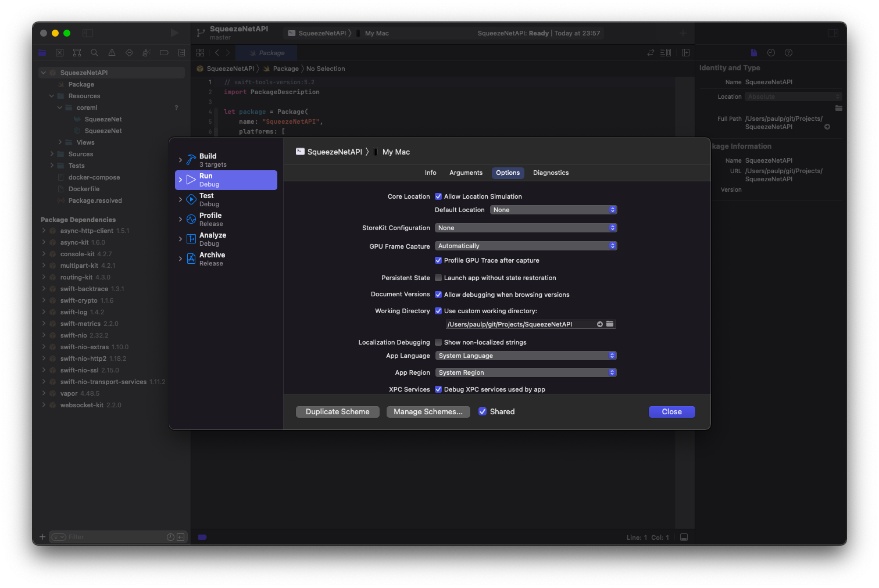
Task: Open the Project navigator folder icon
Action: click(x=42, y=53)
